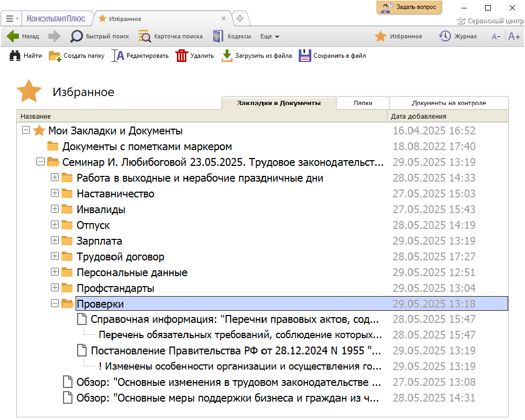Sort by the Название column header
525x420 pixels.
tap(202, 116)
